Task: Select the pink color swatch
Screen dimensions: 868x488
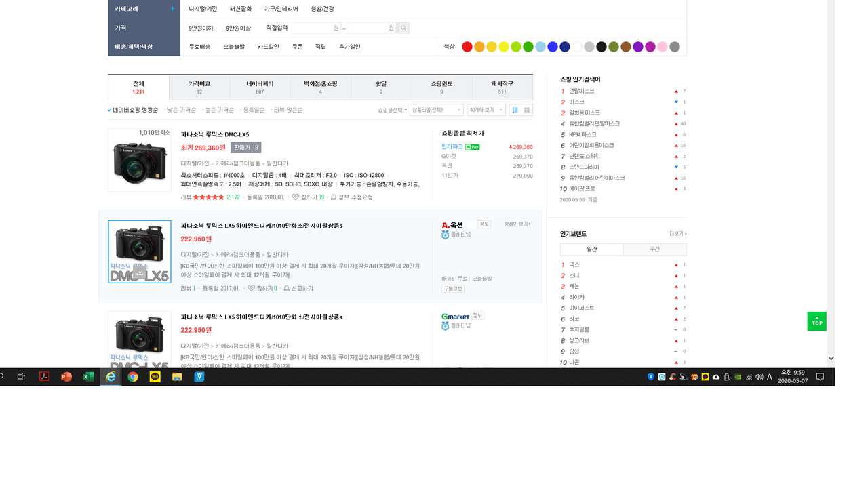Action: (x=663, y=47)
